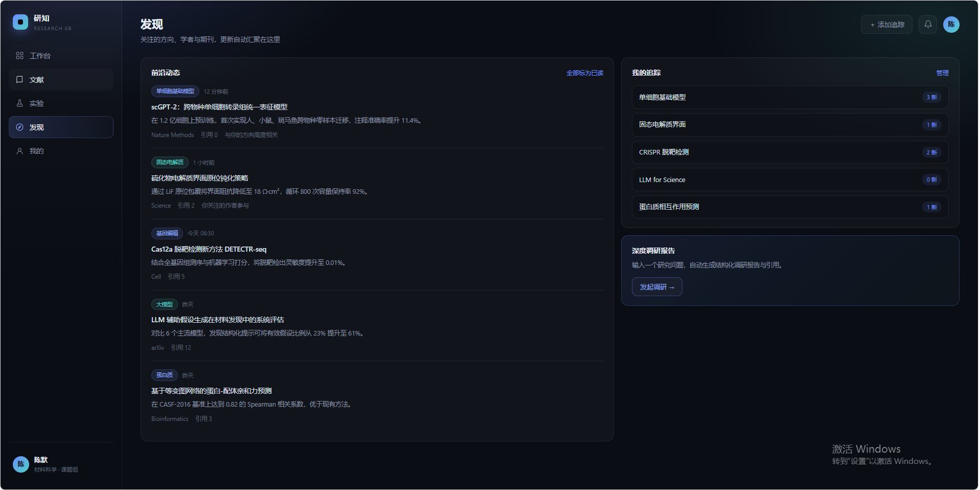Viewport: 980px width, 490px height.
Task: Click 全部标为已读 link
Action: [585, 73]
